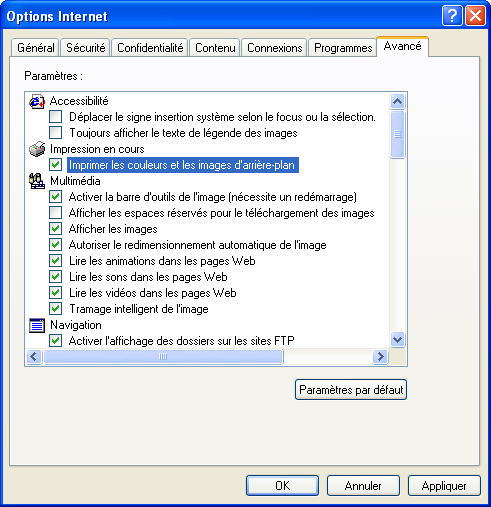The image size is (491, 507).
Task: Click the Annuler button
Action: (x=363, y=486)
